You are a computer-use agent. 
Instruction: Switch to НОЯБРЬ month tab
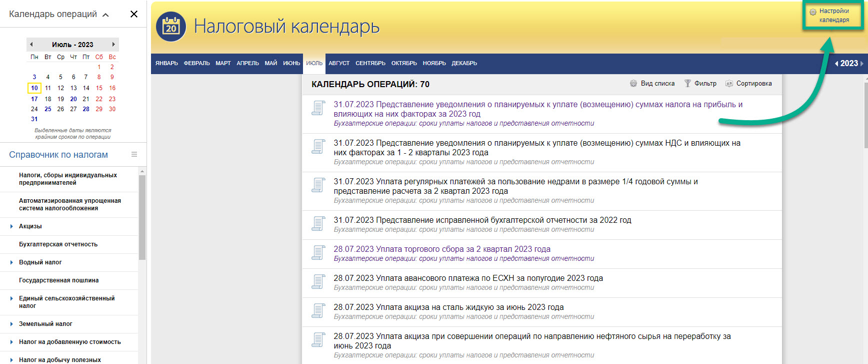[x=434, y=64]
